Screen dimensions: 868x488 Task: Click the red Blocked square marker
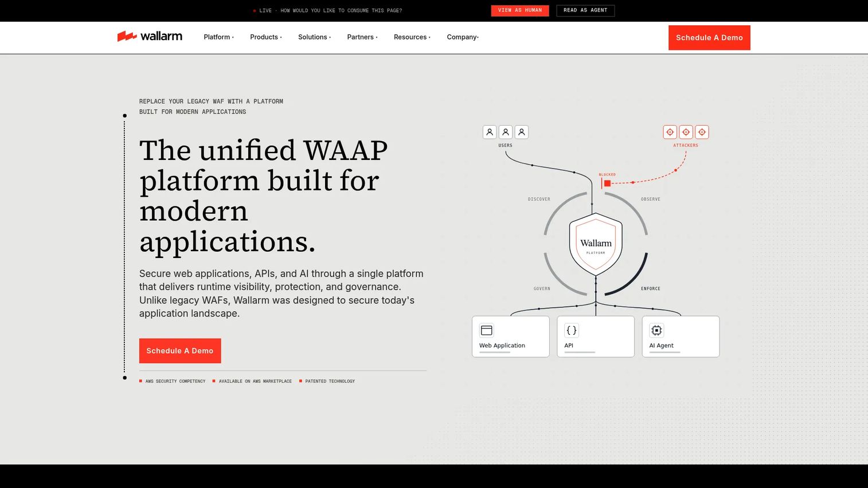click(x=607, y=184)
